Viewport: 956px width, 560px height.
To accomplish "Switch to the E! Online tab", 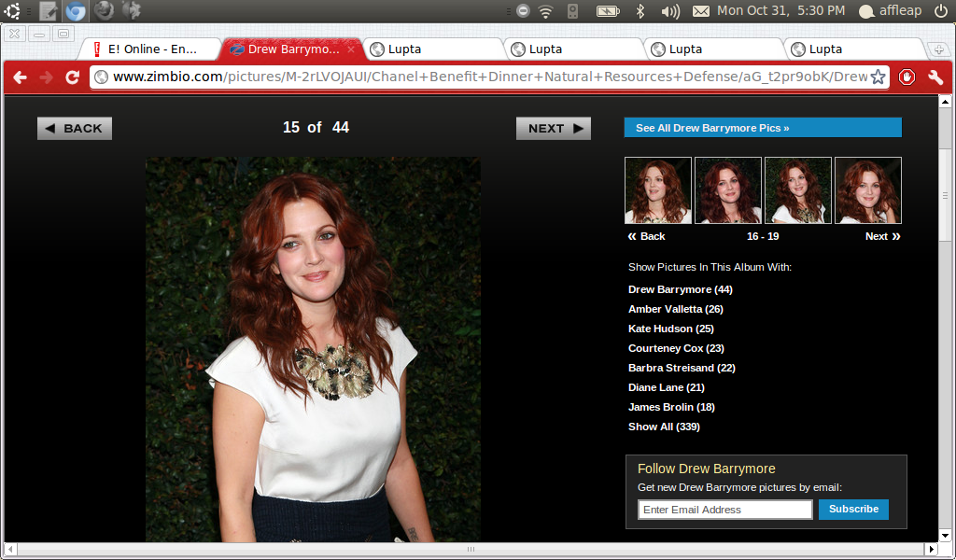I will coord(149,49).
